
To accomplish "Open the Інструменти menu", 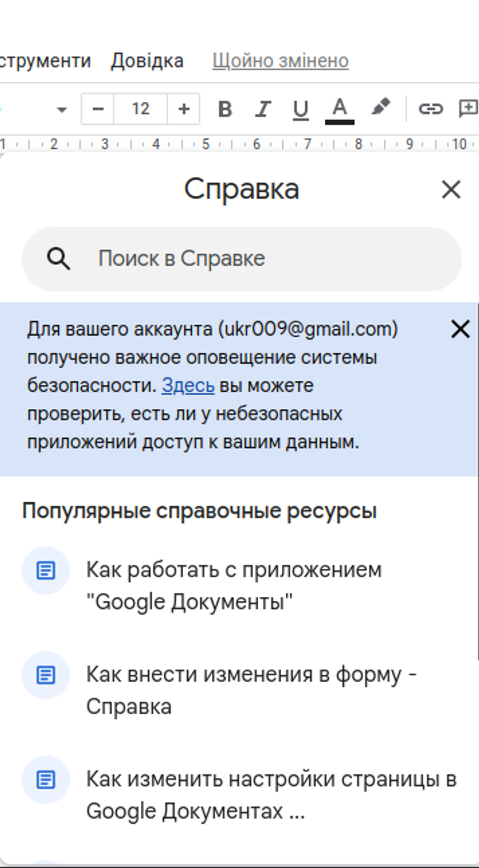I will [x=44, y=61].
